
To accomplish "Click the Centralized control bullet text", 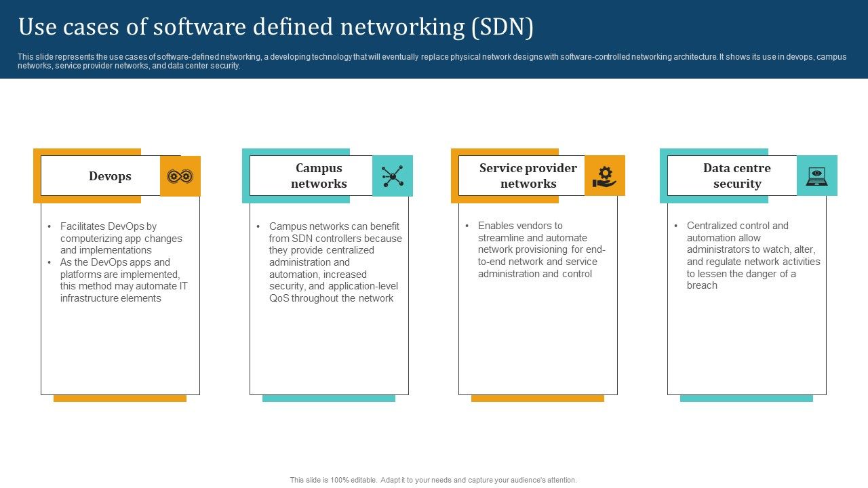I will [746, 256].
